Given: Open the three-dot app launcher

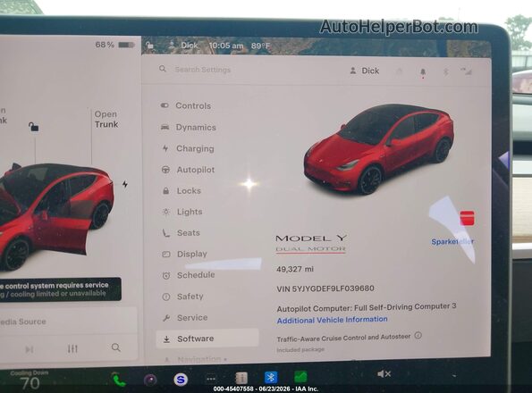Looking at the screenshot, I should click(x=211, y=379).
